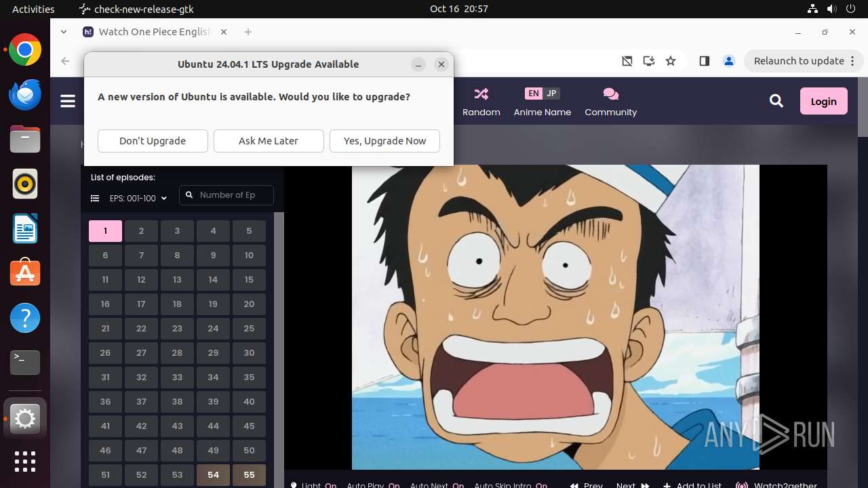Launch Thunderbird Mail from the dock

coord(25,95)
